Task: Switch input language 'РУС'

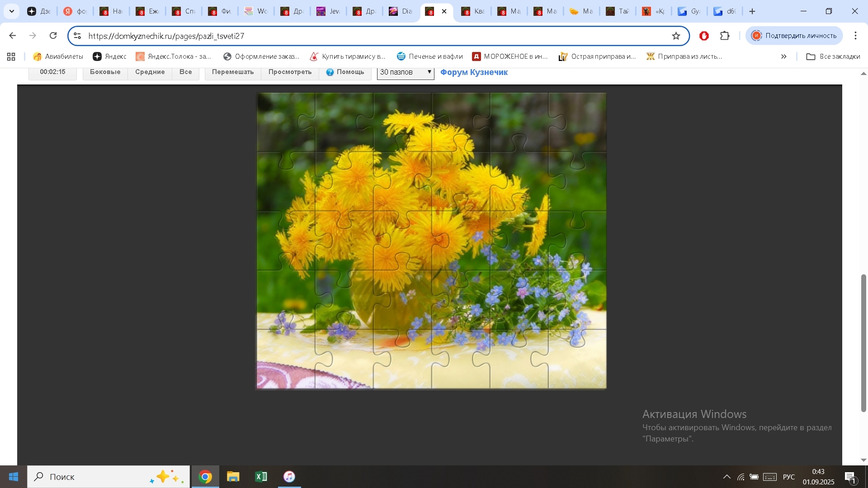Action: point(789,477)
